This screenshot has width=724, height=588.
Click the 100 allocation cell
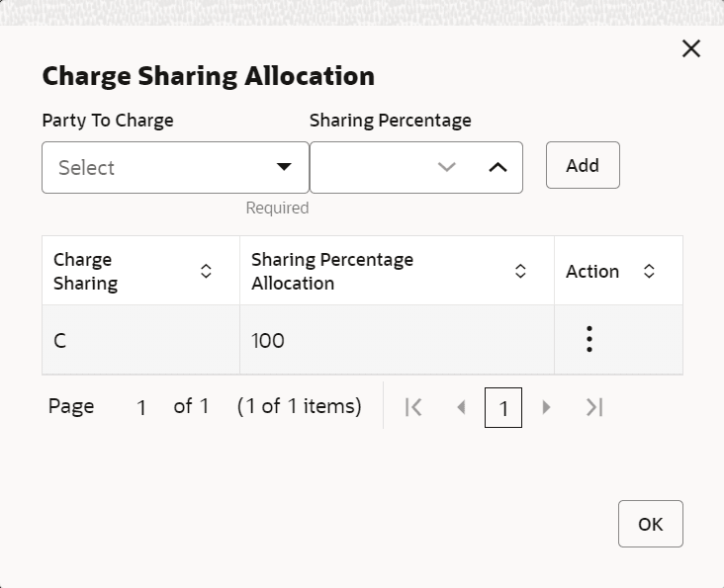pos(268,341)
